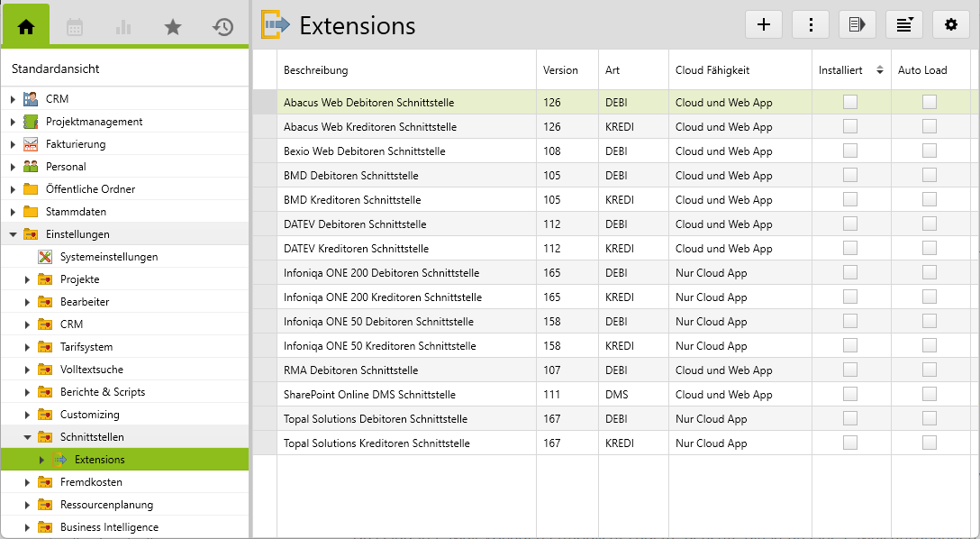This screenshot has height=539, width=980.
Task: Expand the Fremdkosten folder arrow
Action: point(27,482)
